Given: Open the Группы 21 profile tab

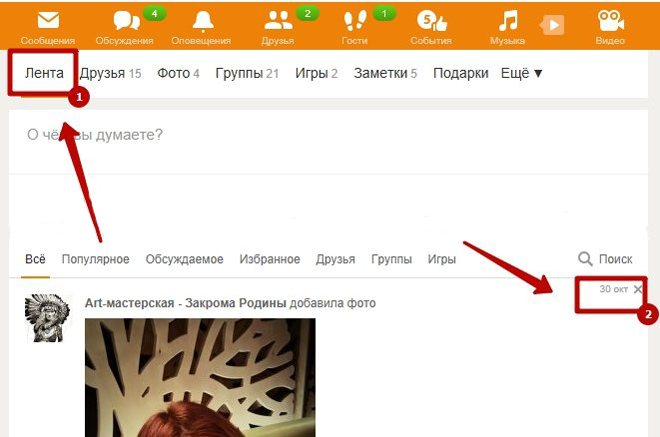Looking at the screenshot, I should pyautogui.click(x=247, y=73).
